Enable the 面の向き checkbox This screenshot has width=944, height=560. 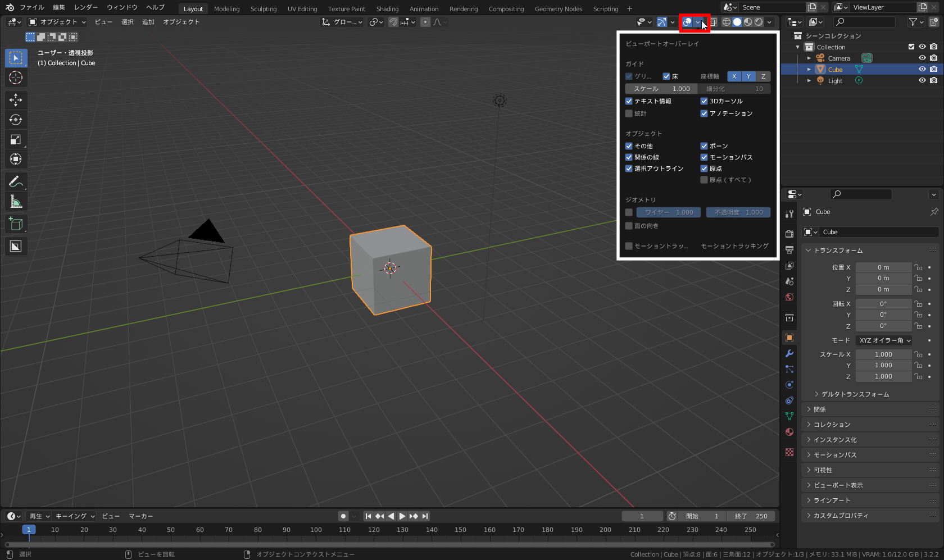point(629,226)
